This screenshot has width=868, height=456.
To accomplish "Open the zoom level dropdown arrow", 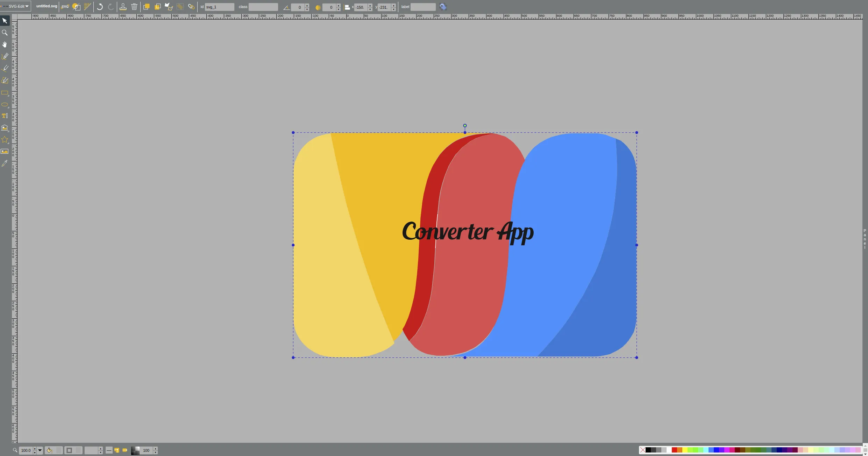I will click(x=40, y=450).
